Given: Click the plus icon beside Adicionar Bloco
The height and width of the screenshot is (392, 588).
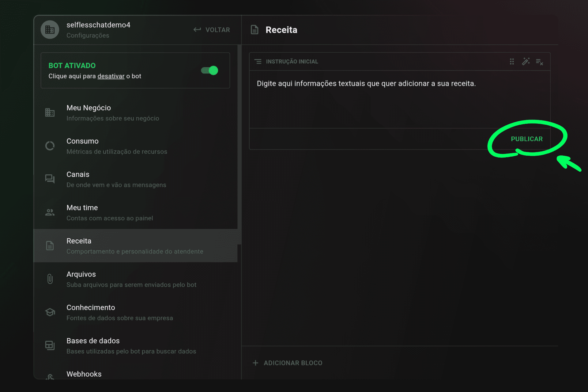Looking at the screenshot, I should [x=255, y=363].
